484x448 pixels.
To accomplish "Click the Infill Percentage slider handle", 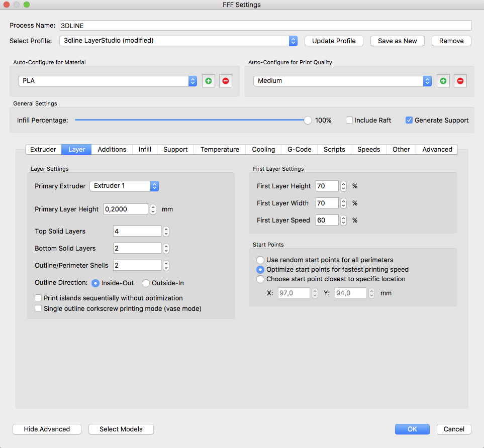I will pos(308,120).
